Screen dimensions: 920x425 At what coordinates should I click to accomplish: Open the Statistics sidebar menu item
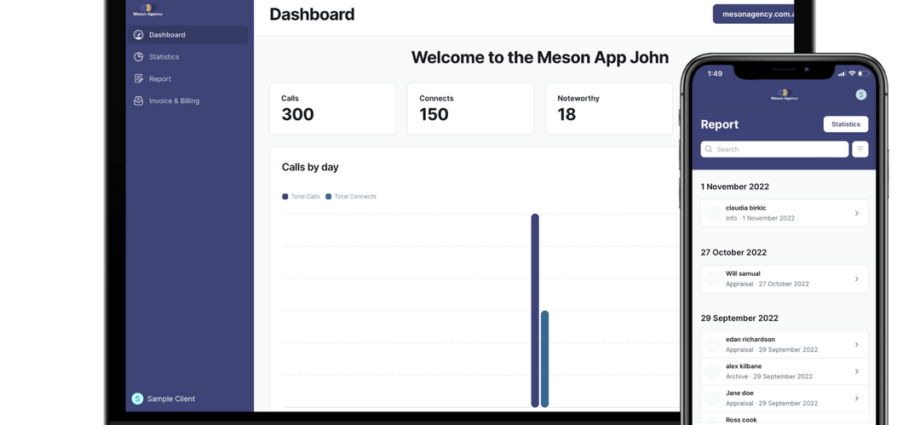[164, 57]
